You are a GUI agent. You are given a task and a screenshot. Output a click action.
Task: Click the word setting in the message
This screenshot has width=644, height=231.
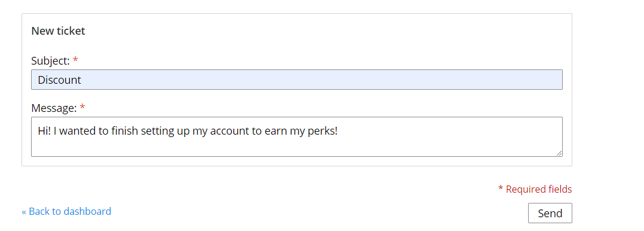click(x=158, y=131)
